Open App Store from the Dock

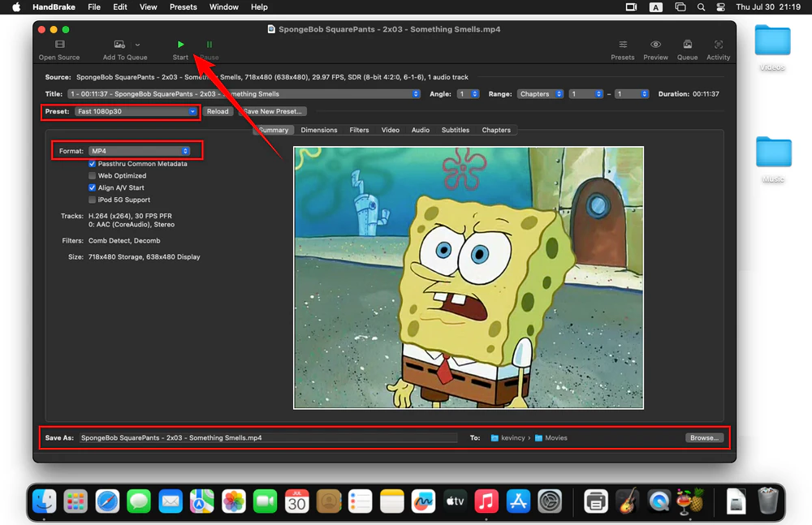coord(518,501)
